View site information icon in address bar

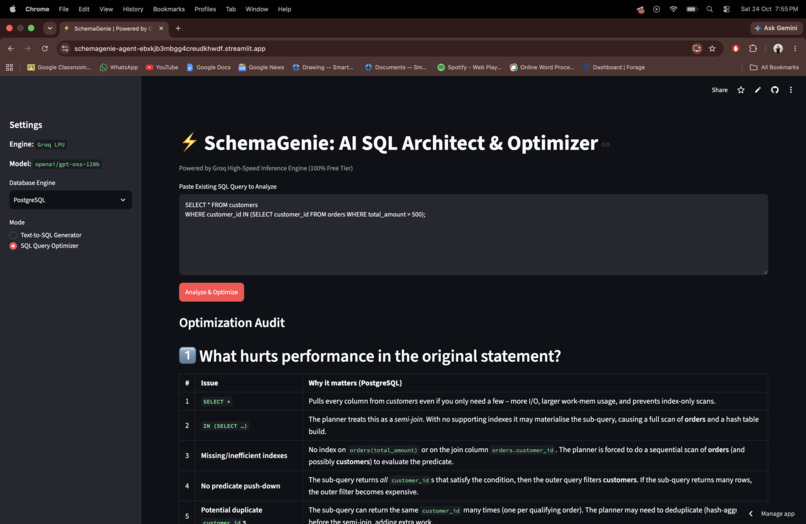point(65,48)
